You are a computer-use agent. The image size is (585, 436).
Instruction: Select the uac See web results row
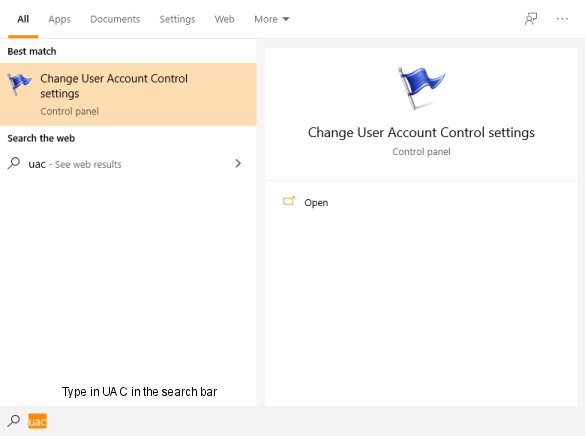pyautogui.click(x=128, y=164)
